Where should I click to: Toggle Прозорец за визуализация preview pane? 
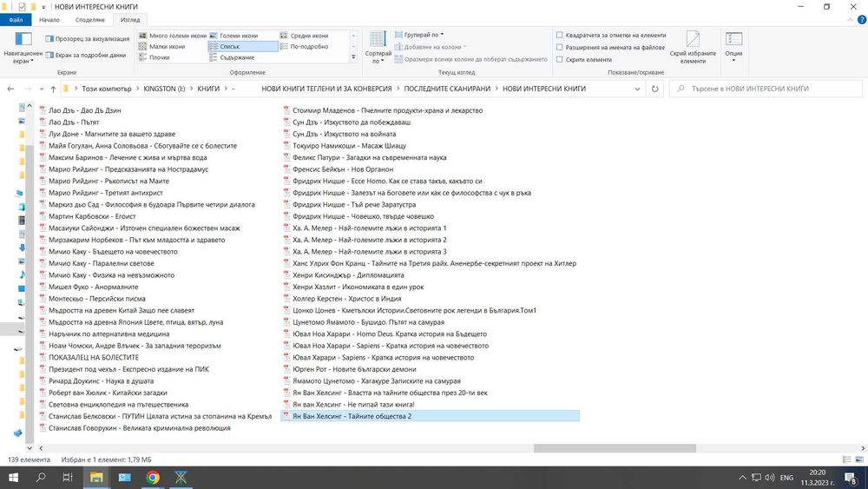(88, 39)
